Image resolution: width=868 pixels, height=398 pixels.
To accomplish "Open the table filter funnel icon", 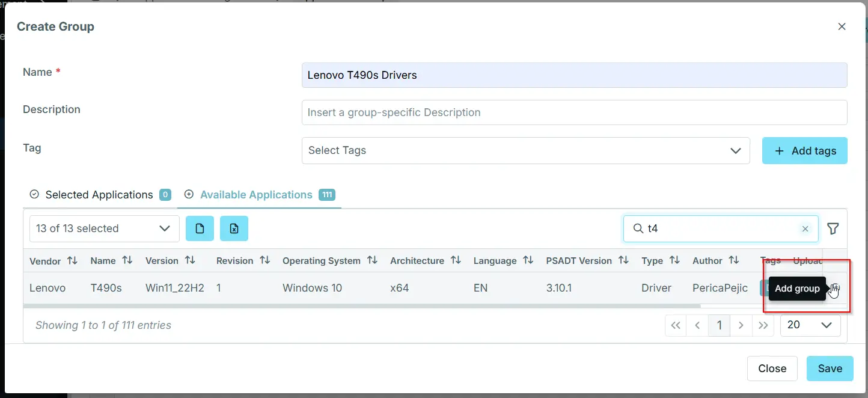I will pyautogui.click(x=833, y=228).
